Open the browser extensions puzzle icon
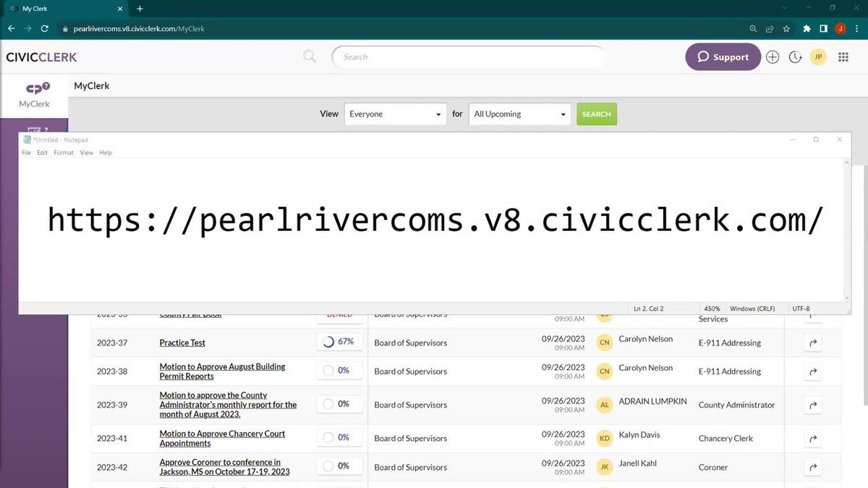Viewport: 868px width, 488px height. click(x=807, y=29)
